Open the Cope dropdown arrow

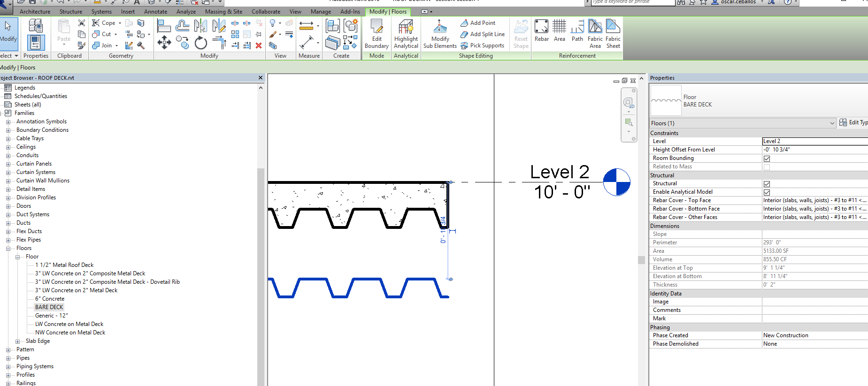click(x=120, y=23)
